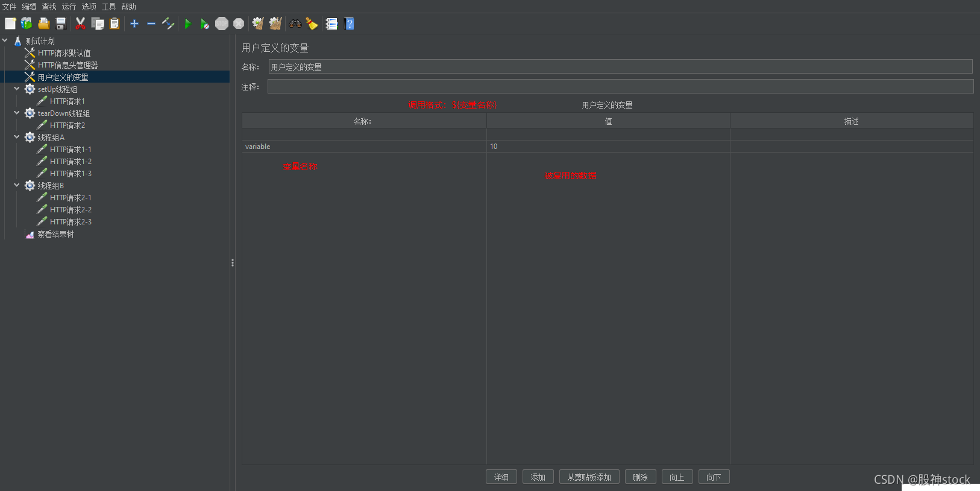Click the Stop test icon
Viewport: 980px width, 491px height.
[222, 24]
